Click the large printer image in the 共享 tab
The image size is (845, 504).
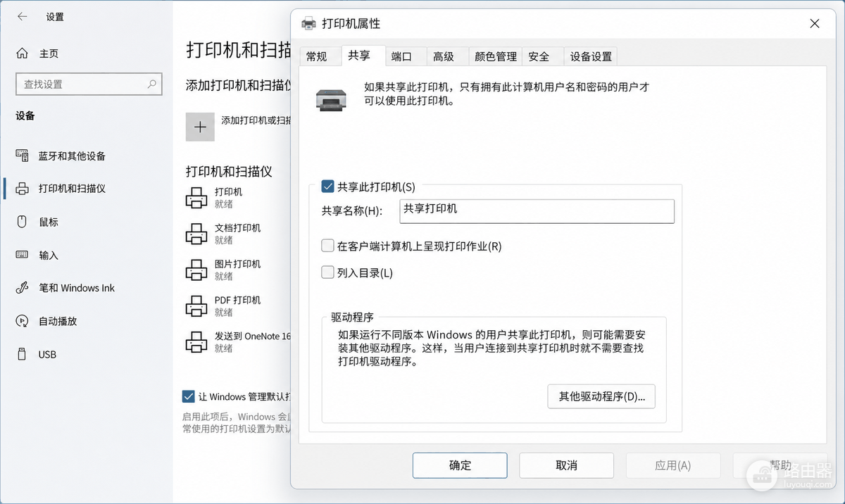[330, 99]
